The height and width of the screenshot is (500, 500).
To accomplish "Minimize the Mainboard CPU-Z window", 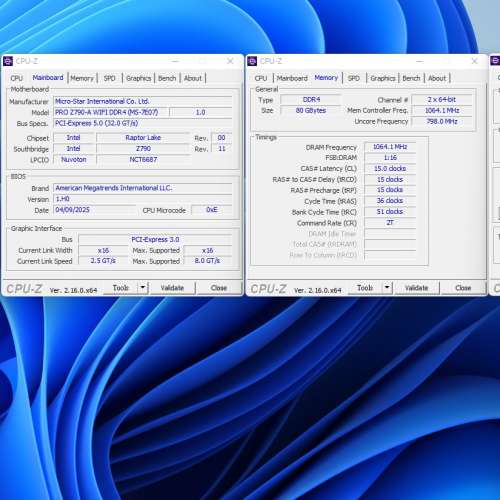I will 175,61.
